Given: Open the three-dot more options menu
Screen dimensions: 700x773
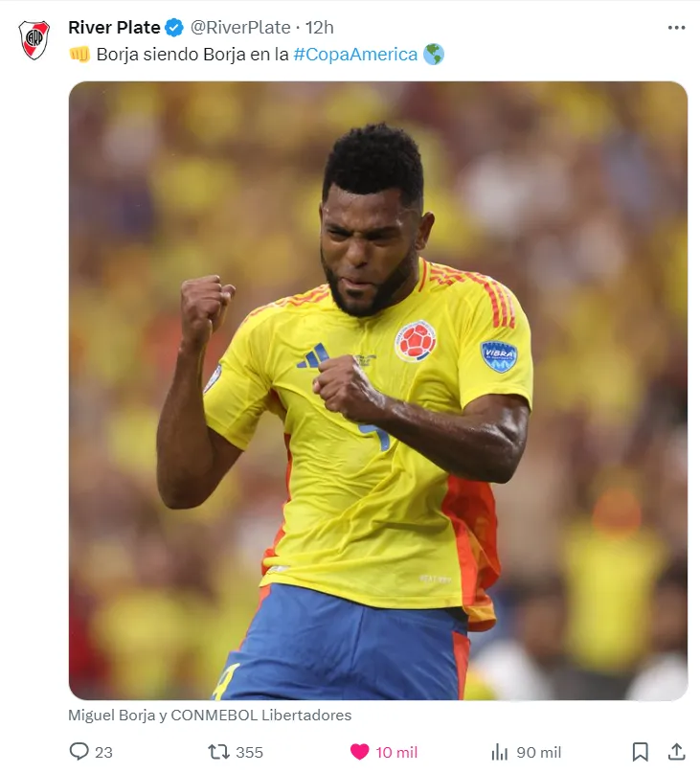Looking at the screenshot, I should click(676, 28).
